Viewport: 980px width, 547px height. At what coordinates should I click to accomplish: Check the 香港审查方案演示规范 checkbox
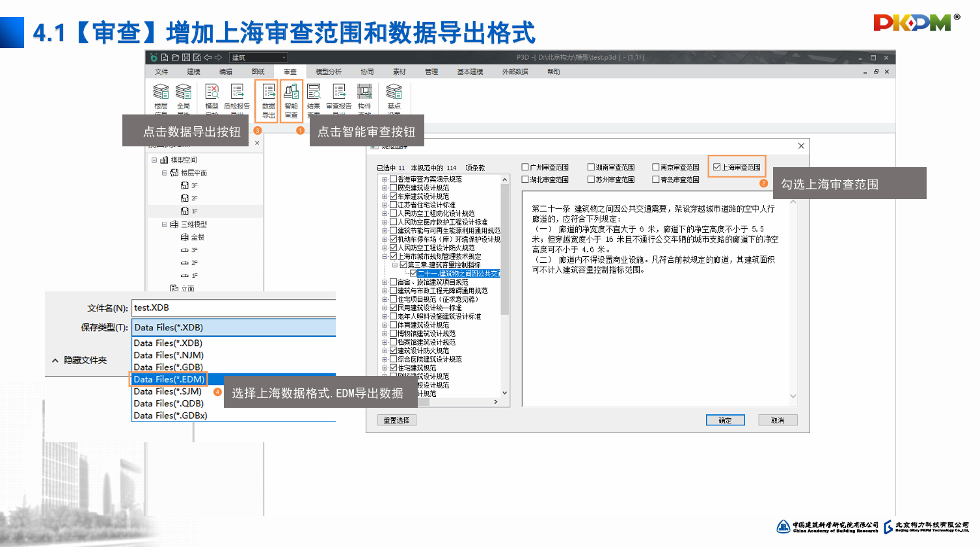coord(393,179)
